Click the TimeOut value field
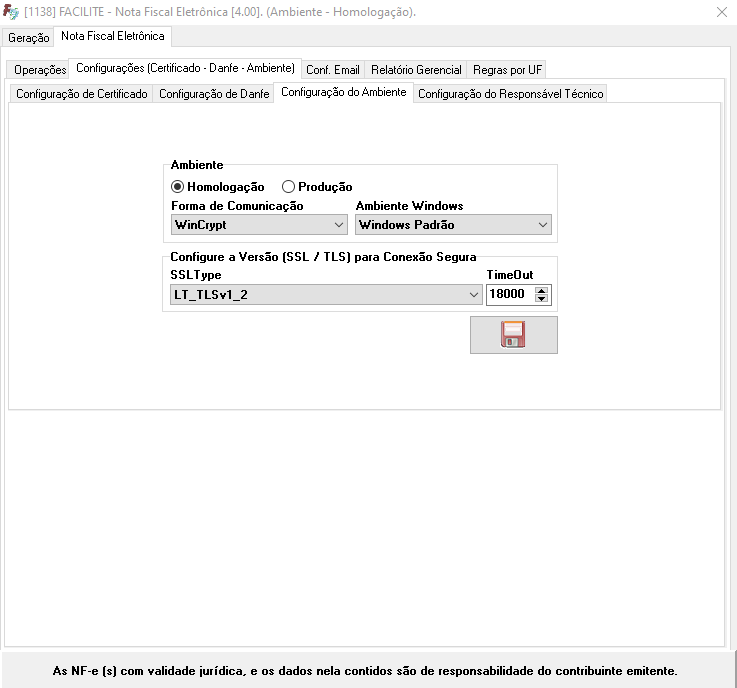737x688 pixels. 509,295
